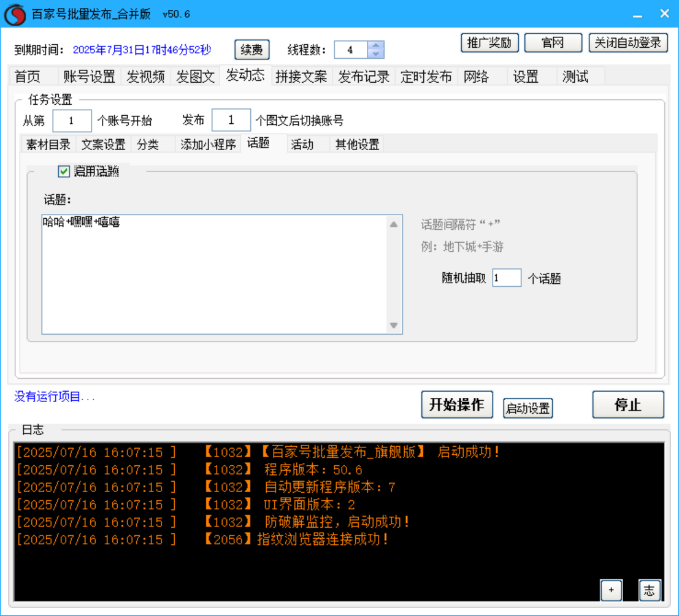Click the expiry date 2025年7月31日 text
679x616 pixels.
pos(142,50)
